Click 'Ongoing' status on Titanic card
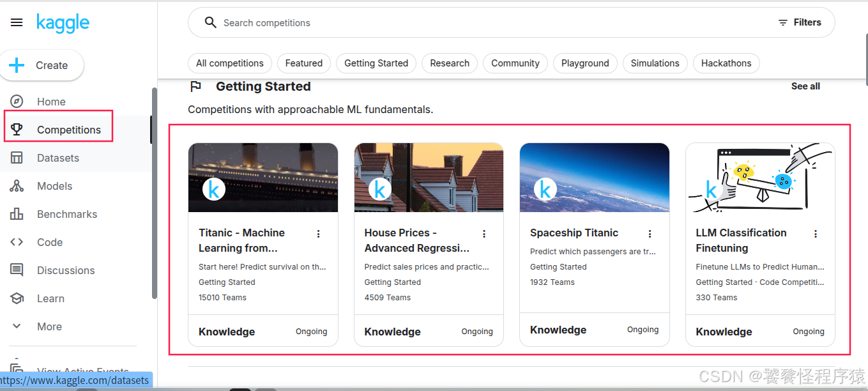The image size is (868, 391). pos(312,332)
